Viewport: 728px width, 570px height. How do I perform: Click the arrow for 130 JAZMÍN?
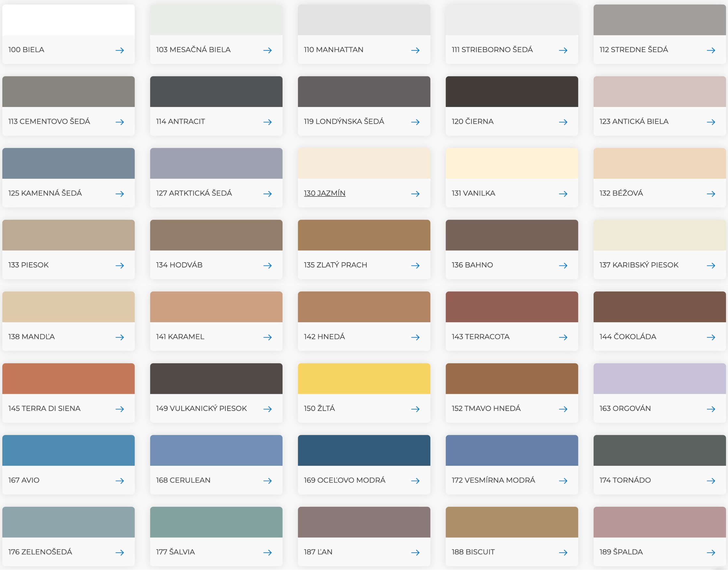tap(416, 193)
